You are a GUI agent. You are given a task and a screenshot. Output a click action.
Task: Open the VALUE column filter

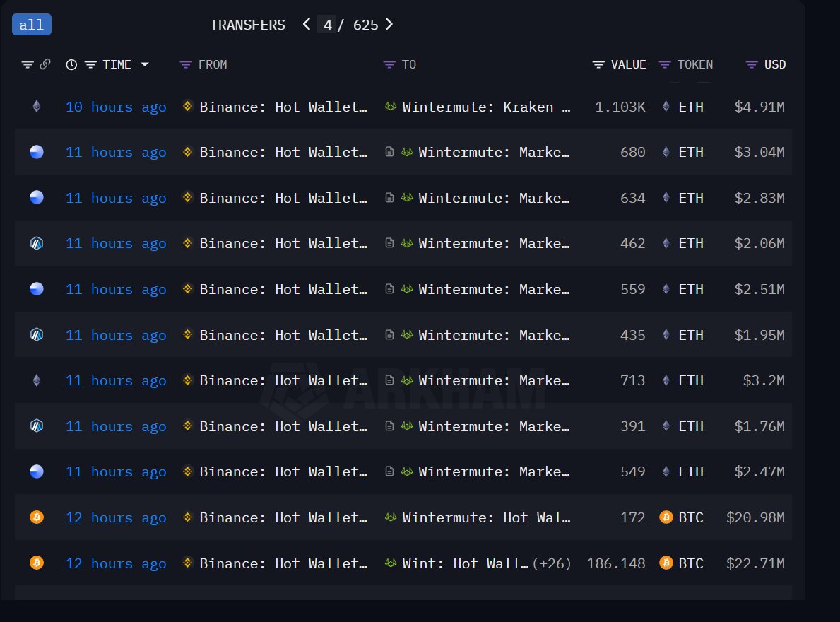[598, 65]
